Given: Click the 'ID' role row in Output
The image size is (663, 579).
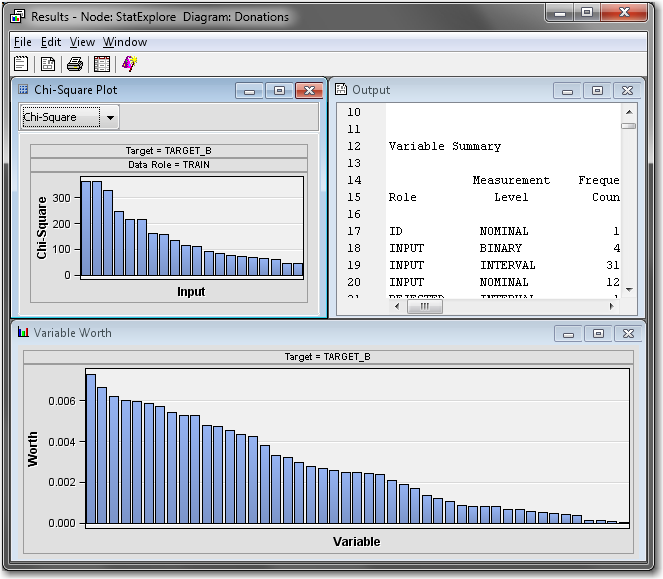Looking at the screenshot, I should [396, 231].
